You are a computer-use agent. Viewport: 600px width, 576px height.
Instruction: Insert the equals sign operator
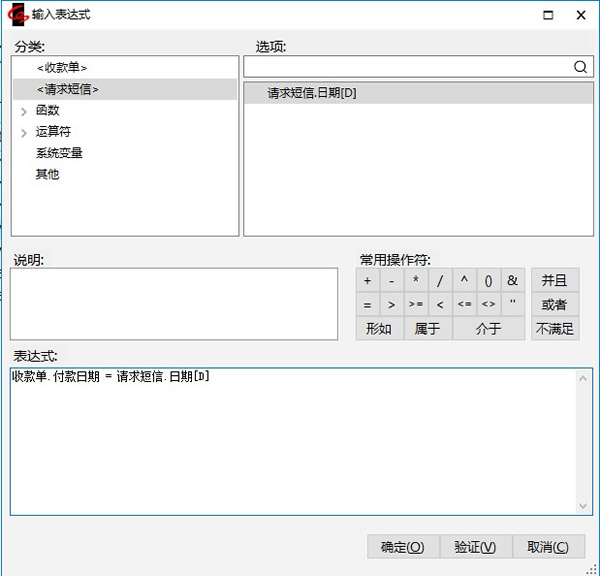[x=367, y=305]
